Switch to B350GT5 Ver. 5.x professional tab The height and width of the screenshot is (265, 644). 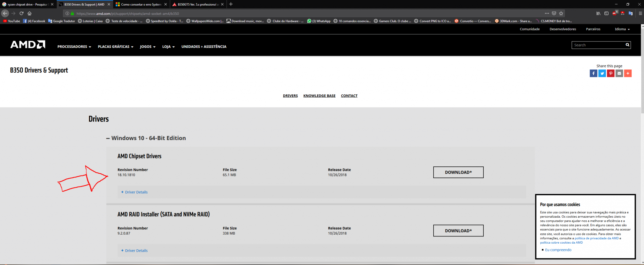click(197, 4)
